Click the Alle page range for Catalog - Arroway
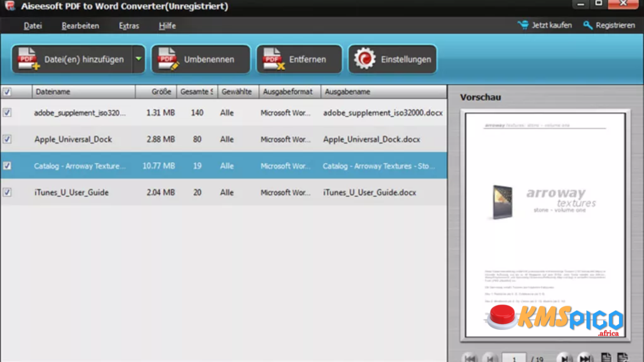This screenshot has height=362, width=644. point(227,165)
